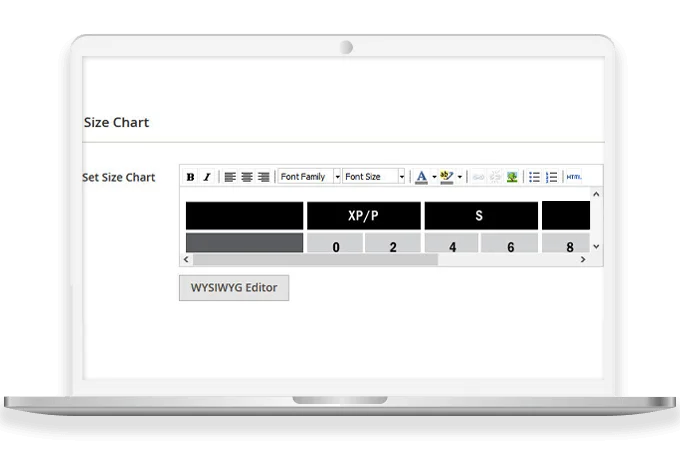680x450 pixels.
Task: Apply the text color A icon
Action: pos(421,177)
